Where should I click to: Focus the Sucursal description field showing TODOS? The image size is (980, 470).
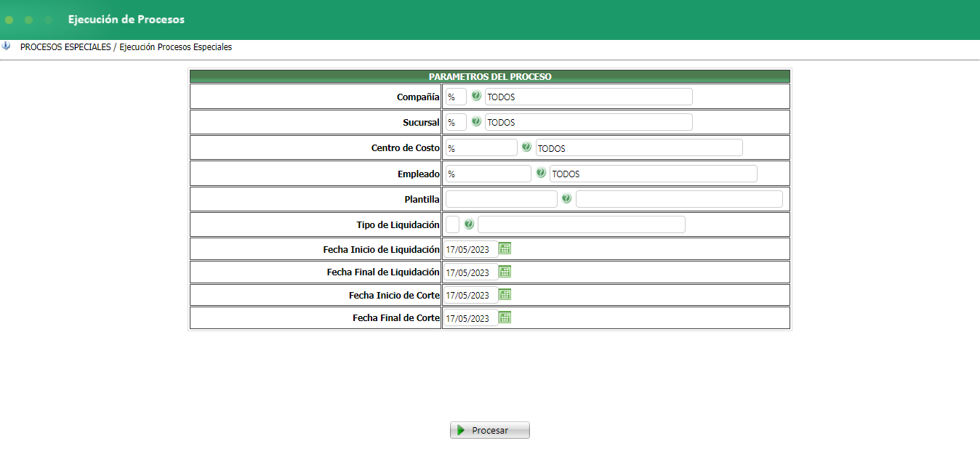coord(589,122)
